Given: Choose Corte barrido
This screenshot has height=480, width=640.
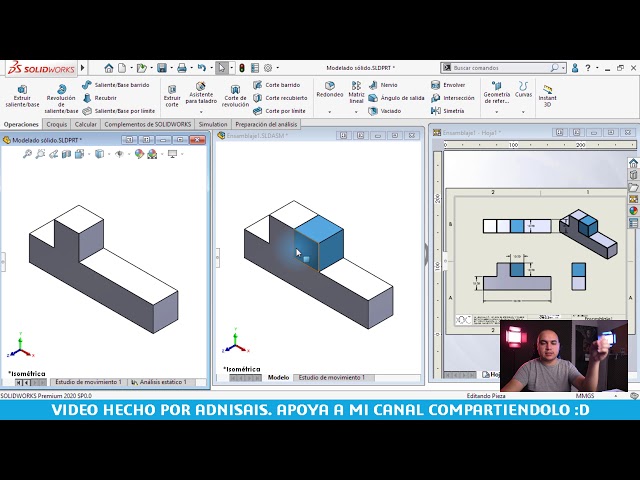Looking at the screenshot, I should click(277, 85).
